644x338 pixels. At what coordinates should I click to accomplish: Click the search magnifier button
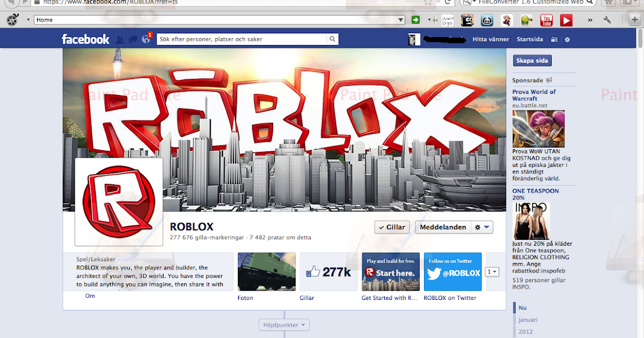coord(333,39)
